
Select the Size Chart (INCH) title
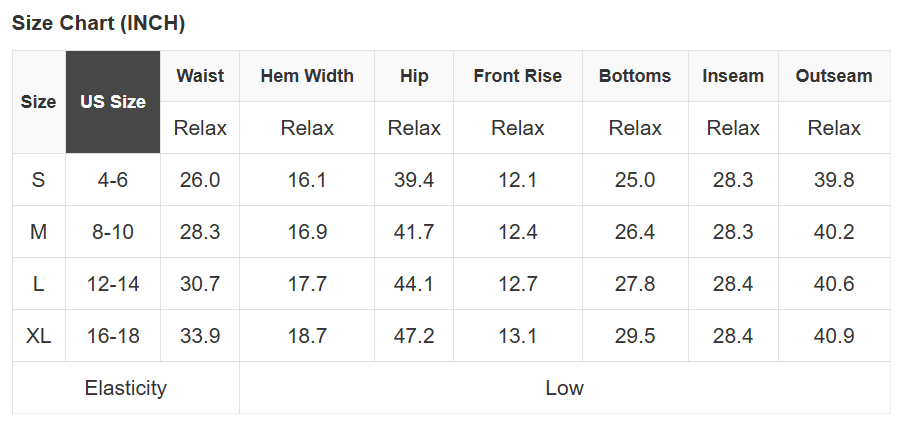click(x=98, y=23)
